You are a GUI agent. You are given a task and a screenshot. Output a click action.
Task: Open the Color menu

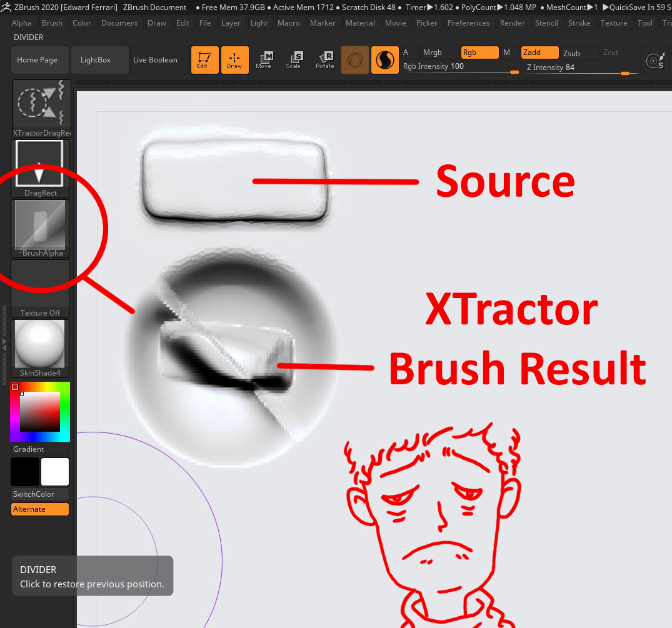[x=82, y=23]
